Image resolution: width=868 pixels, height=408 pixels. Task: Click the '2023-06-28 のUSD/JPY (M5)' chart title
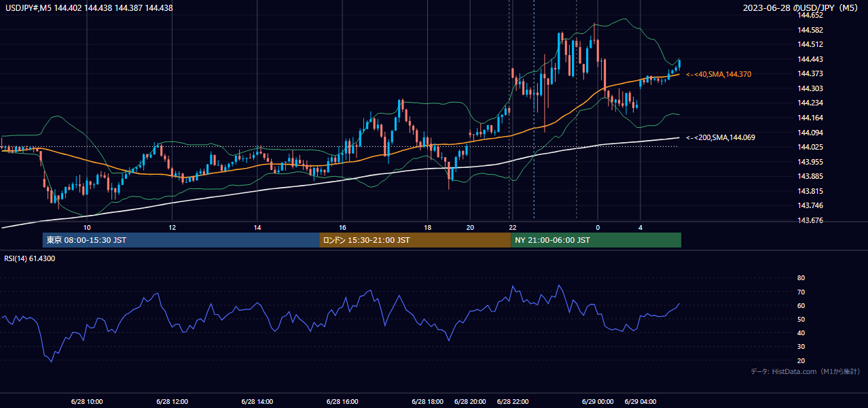tap(801, 8)
